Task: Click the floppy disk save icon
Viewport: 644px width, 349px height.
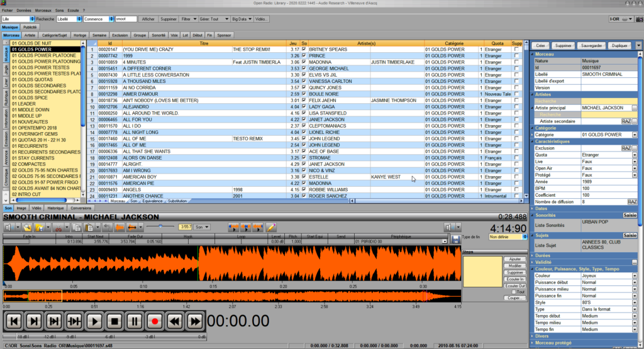Action: [456, 240]
